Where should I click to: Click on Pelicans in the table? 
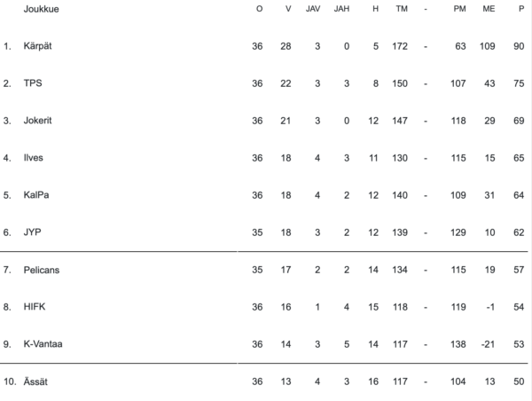[41, 269]
